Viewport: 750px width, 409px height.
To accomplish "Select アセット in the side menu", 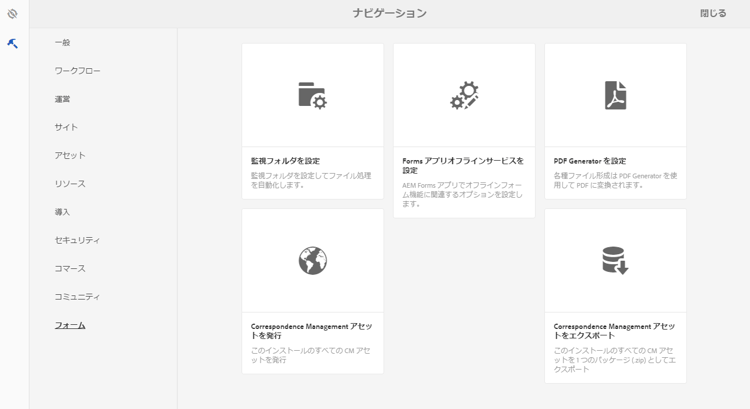I will (x=70, y=155).
